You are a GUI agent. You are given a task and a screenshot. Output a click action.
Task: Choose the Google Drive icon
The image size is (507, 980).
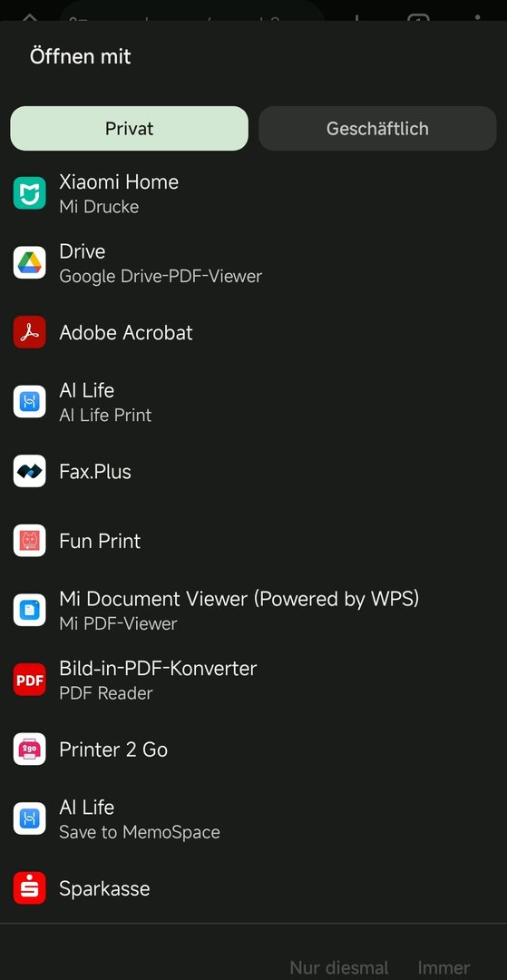(29, 262)
